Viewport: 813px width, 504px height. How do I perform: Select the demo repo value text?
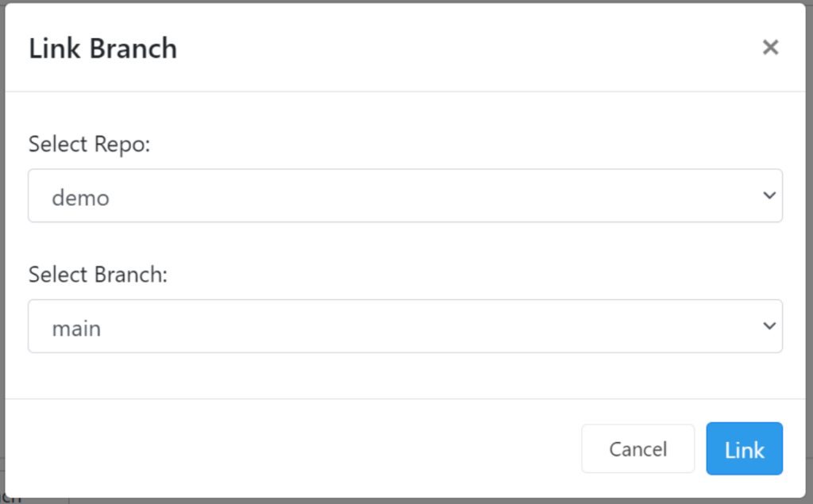pos(80,198)
